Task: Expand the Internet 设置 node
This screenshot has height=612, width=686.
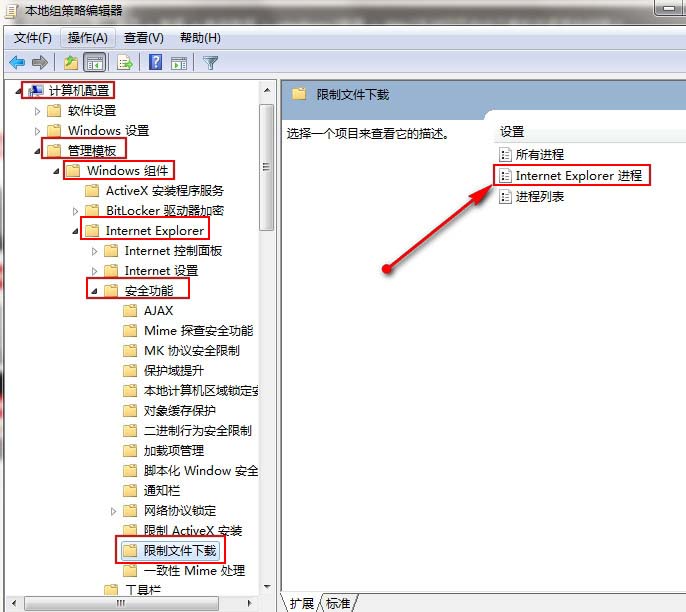Action: pos(94,271)
